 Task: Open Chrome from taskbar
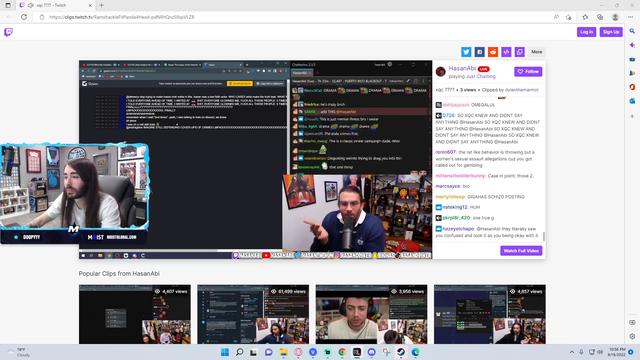point(342,352)
